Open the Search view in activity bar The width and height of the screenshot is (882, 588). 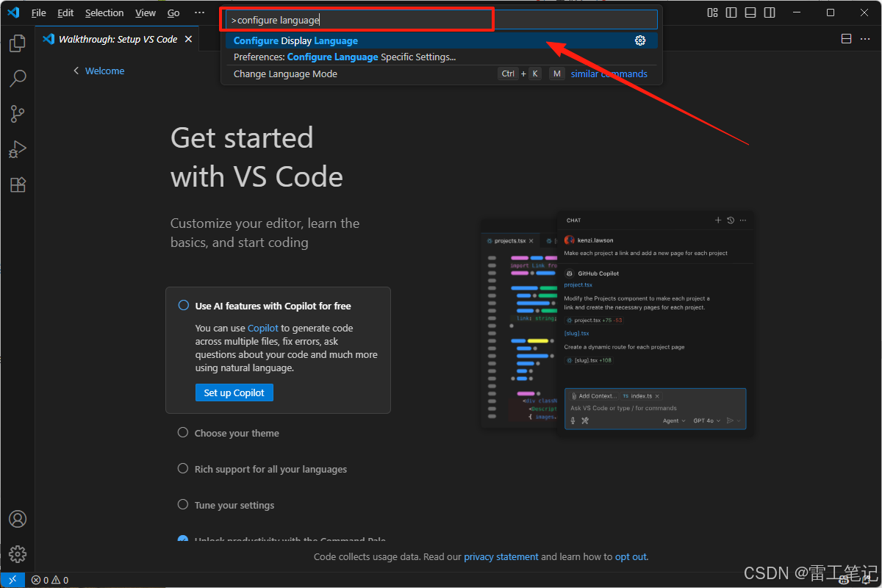18,79
